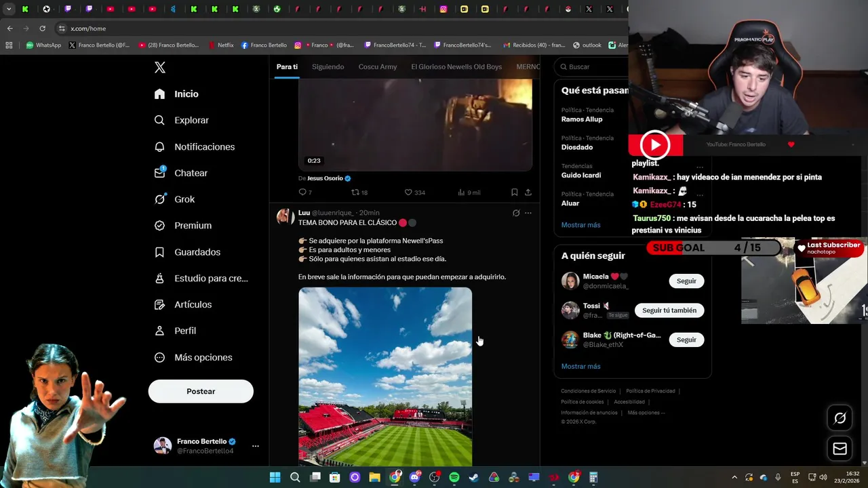The height and width of the screenshot is (488, 868).
Task: Open the Más opciones footer dropdown
Action: 646,413
